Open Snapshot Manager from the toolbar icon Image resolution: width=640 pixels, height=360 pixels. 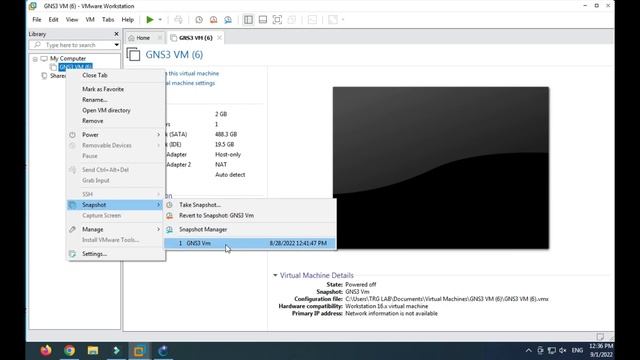[x=228, y=20]
